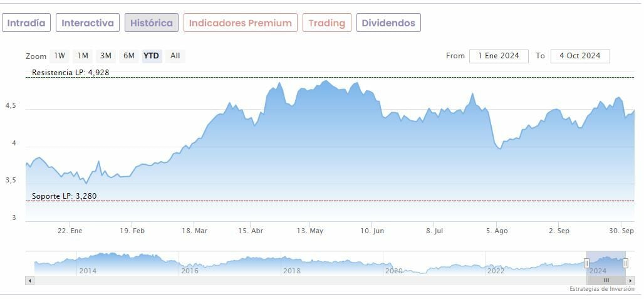Click the To date field

(x=580, y=56)
